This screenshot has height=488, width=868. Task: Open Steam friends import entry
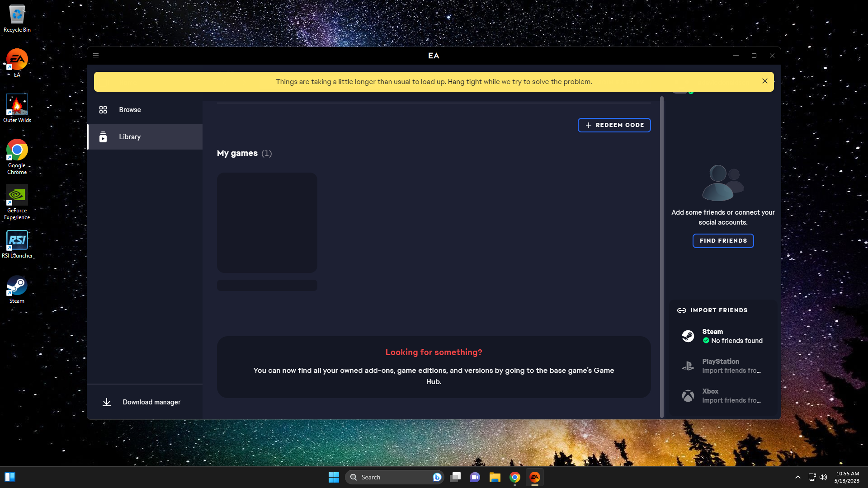coord(723,336)
